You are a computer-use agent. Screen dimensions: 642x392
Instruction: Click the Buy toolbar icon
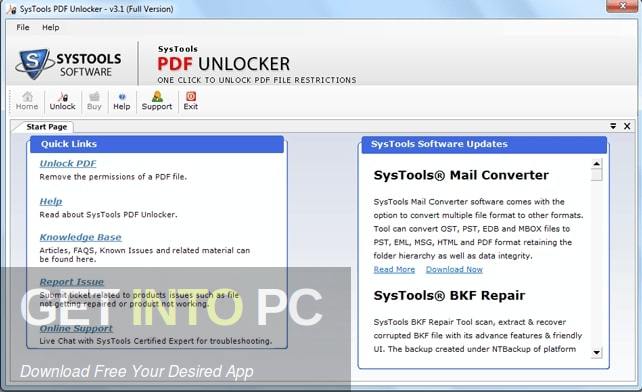point(94,101)
